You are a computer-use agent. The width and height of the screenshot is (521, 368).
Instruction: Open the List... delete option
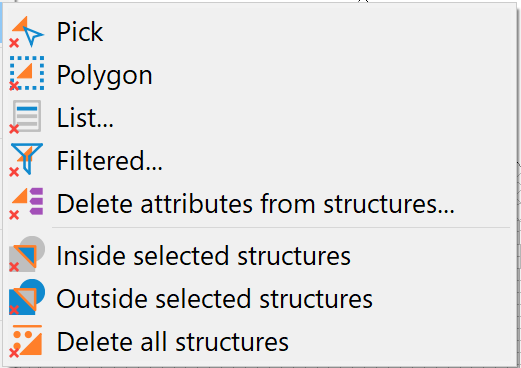coord(85,117)
